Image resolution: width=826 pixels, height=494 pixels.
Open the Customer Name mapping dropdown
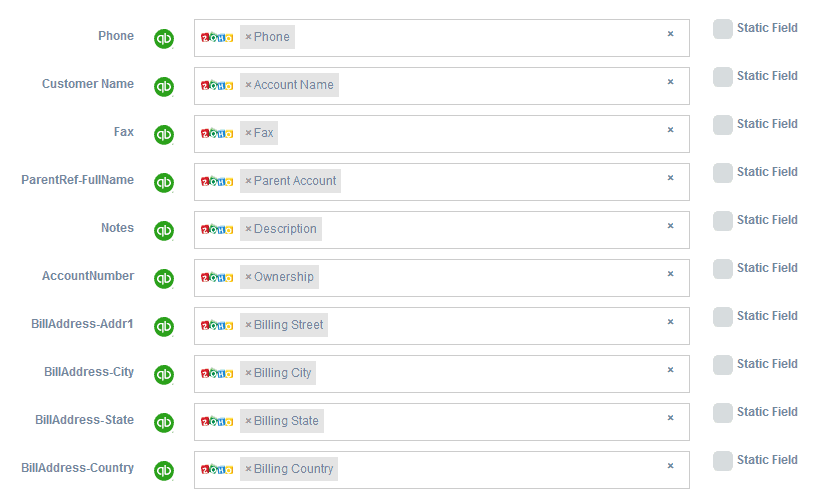pyautogui.click(x=500, y=86)
